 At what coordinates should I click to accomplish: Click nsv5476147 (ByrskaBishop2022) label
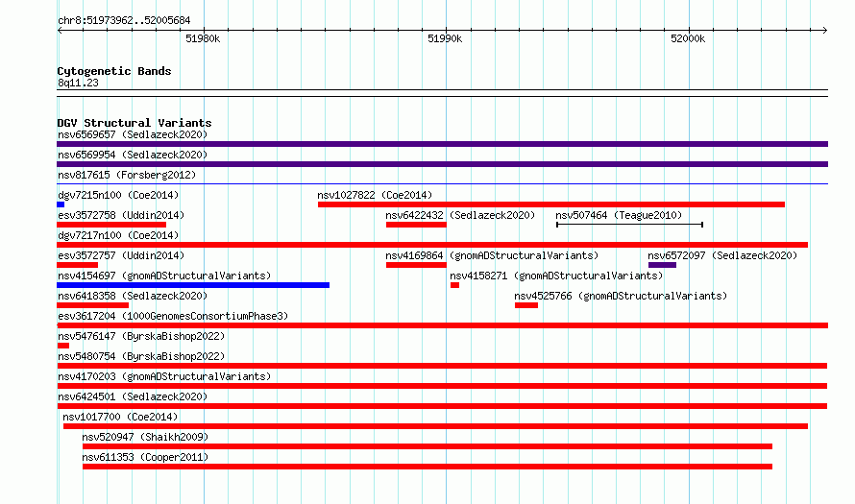[x=141, y=336]
